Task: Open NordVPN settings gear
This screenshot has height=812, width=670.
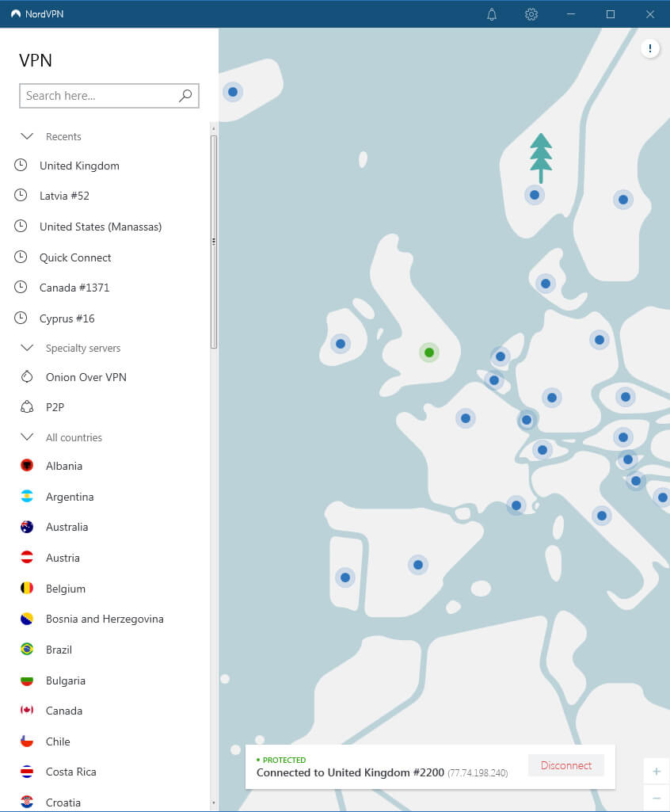Action: pyautogui.click(x=531, y=14)
